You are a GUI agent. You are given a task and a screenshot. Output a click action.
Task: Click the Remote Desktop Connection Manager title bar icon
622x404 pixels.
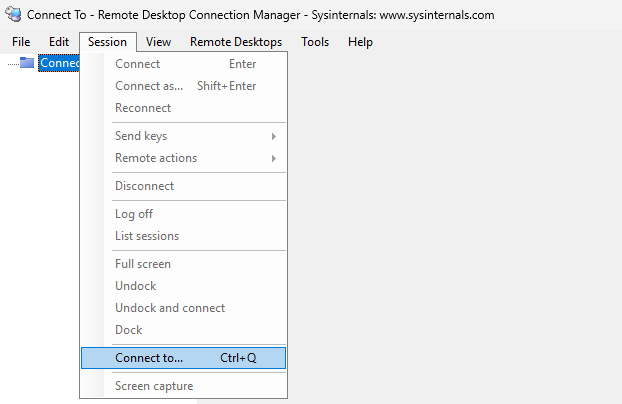[x=13, y=15]
